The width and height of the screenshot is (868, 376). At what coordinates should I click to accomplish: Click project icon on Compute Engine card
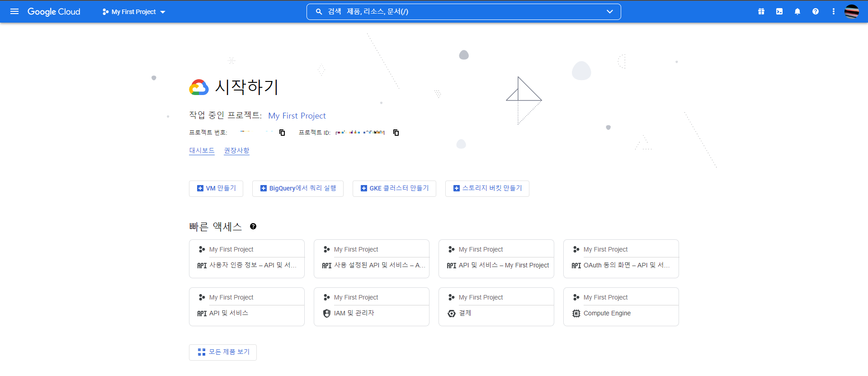(x=576, y=297)
